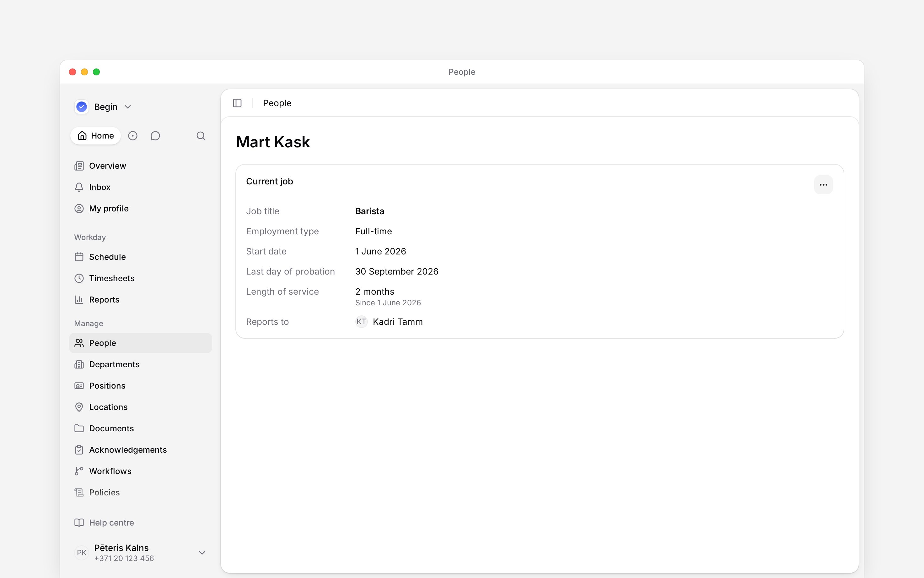Click the Positions ID card icon
This screenshot has width=924, height=578.
79,386
